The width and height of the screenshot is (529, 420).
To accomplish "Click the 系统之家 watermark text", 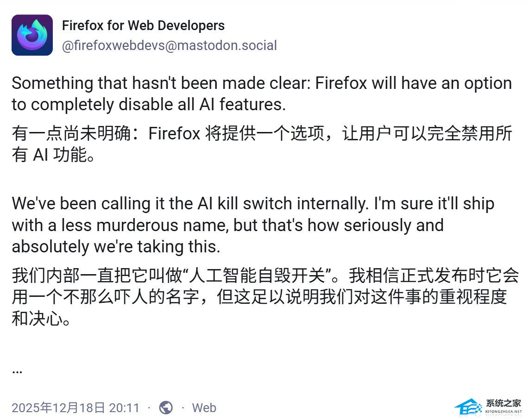I will click(504, 403).
